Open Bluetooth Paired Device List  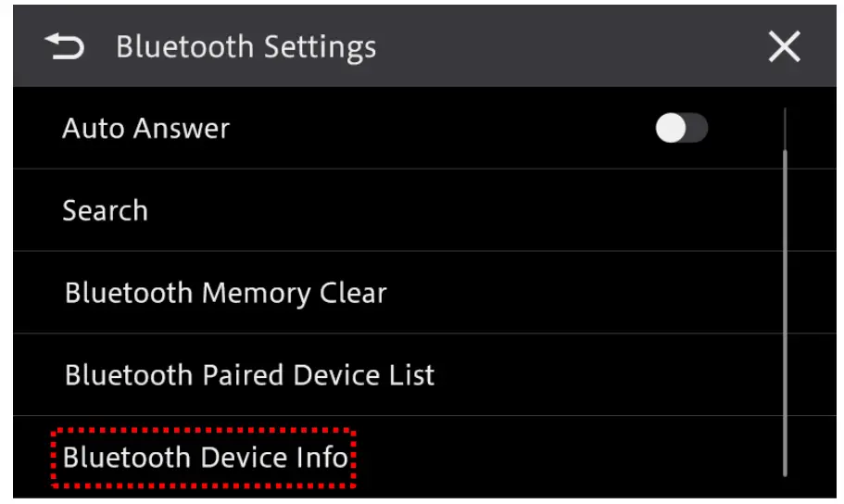tap(249, 375)
